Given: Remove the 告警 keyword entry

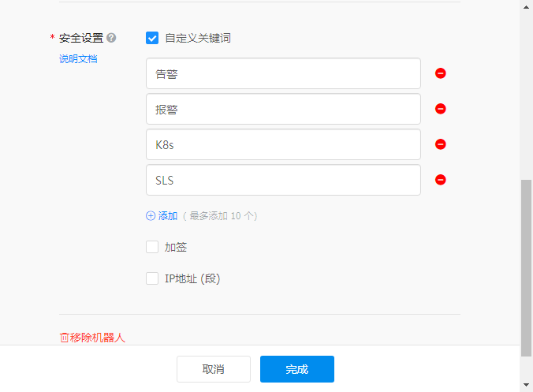Looking at the screenshot, I should pyautogui.click(x=441, y=73).
